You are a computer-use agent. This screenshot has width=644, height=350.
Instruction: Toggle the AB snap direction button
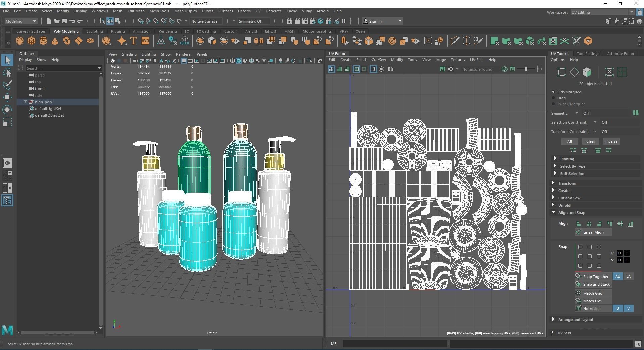[x=617, y=276]
